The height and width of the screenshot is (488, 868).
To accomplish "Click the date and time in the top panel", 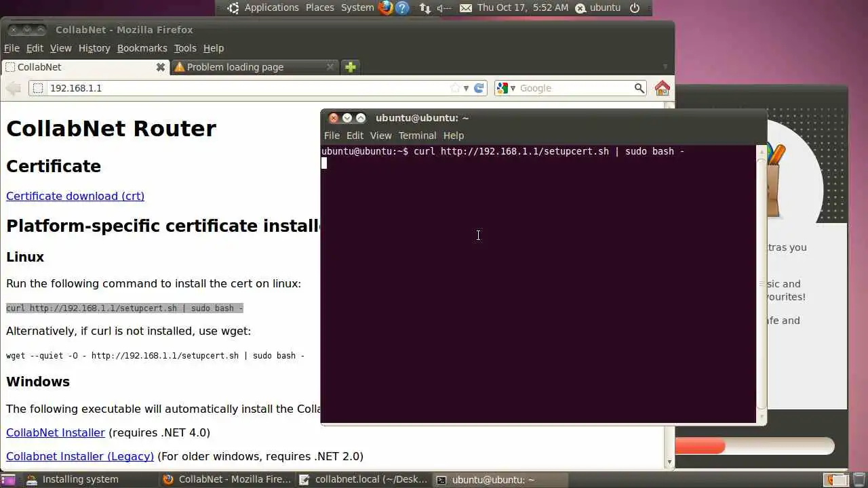I will 523,7.
